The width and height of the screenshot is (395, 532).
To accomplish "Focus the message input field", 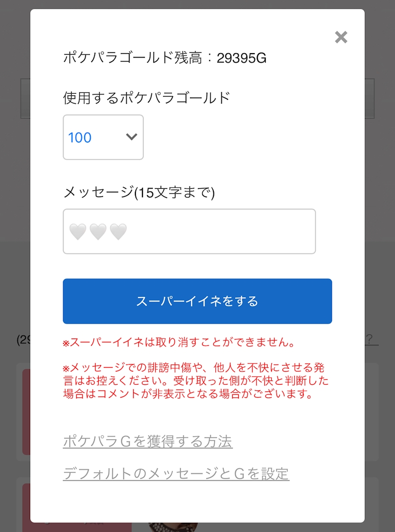I will click(x=189, y=231).
